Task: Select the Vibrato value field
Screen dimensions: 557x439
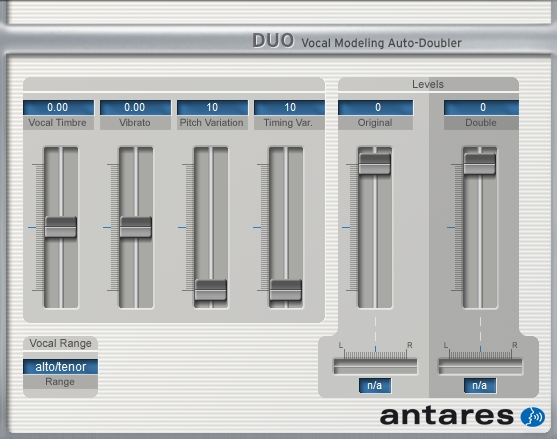Action: pos(135,107)
